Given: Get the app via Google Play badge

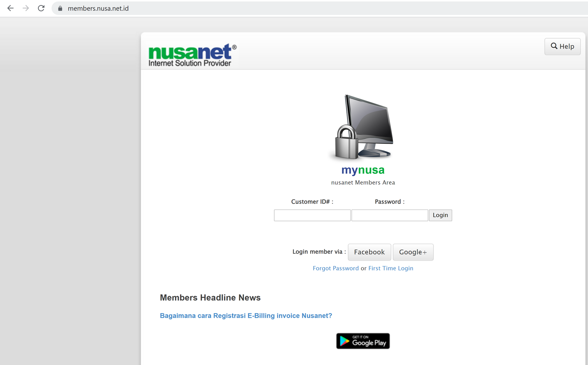Looking at the screenshot, I should pyautogui.click(x=363, y=341).
